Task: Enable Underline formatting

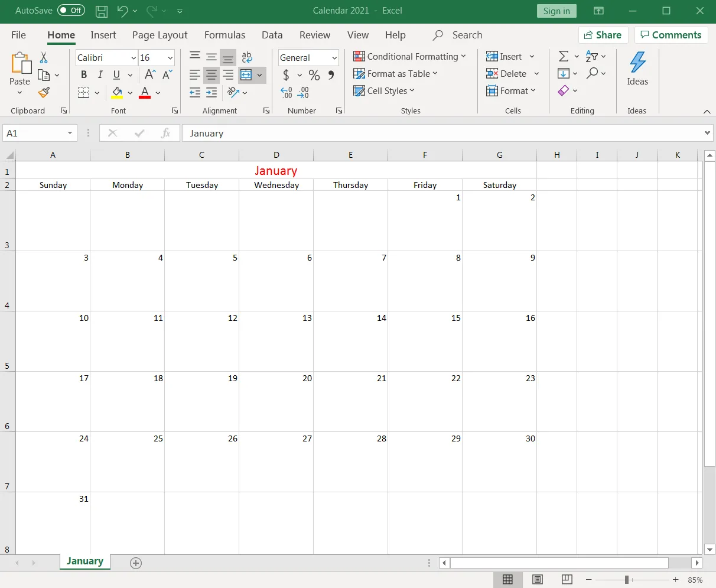Action: pos(116,75)
